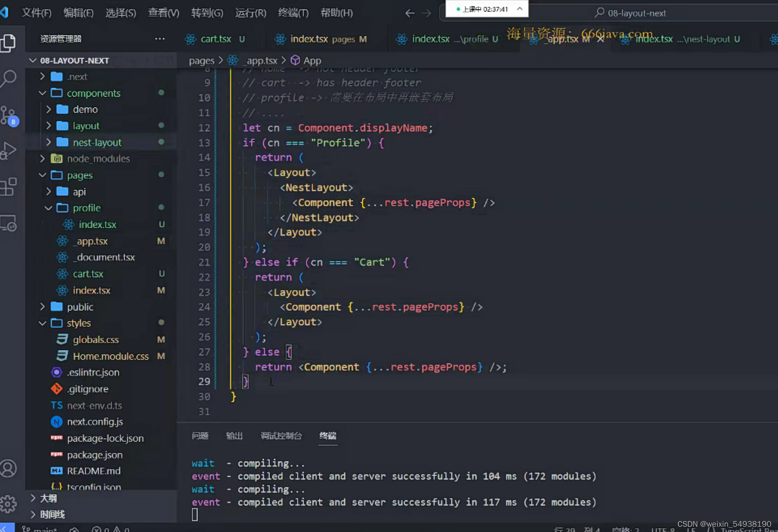Image resolution: width=778 pixels, height=532 pixels.
Task: Expand the 大纲 outline section
Action: tap(33, 498)
